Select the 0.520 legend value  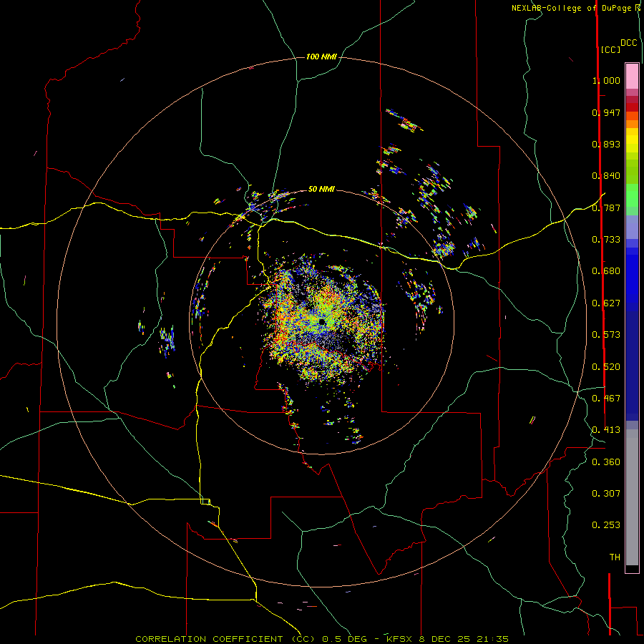tap(606, 367)
